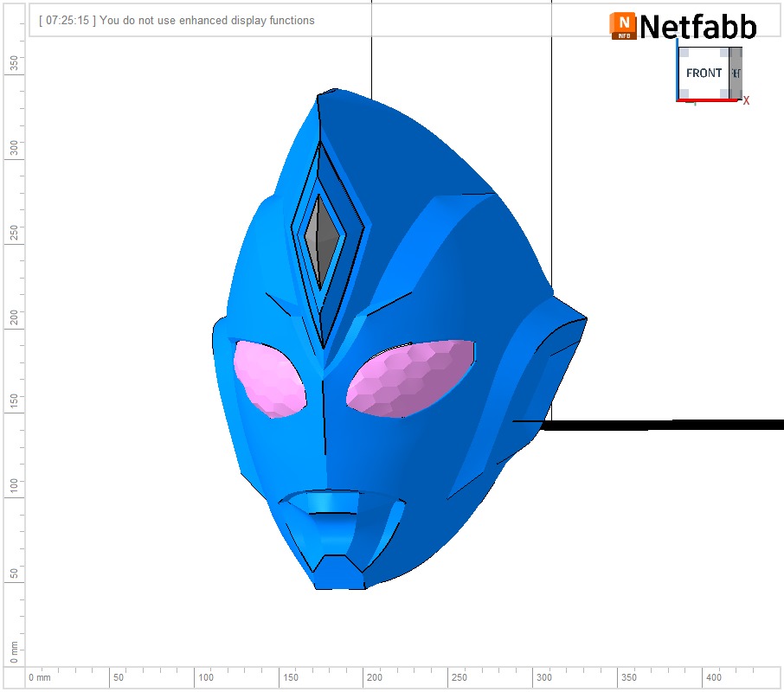
Task: Click the red X axis label
Action: pyautogui.click(x=746, y=101)
